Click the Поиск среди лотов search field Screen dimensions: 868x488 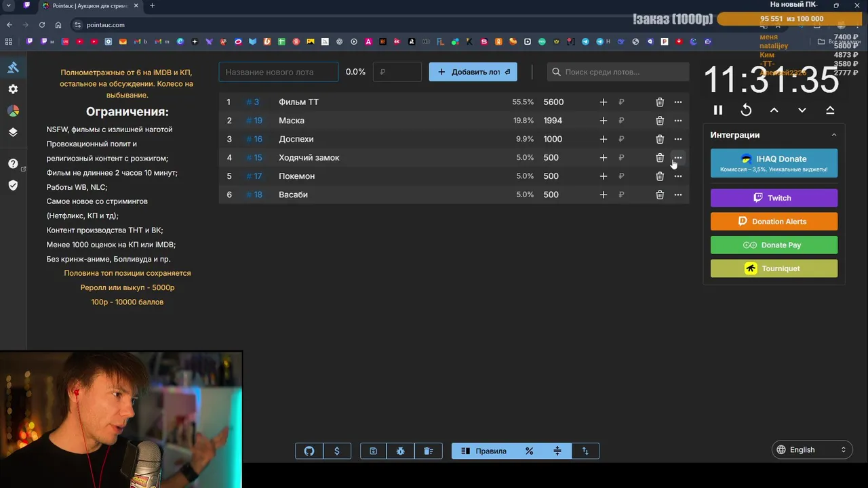click(618, 72)
